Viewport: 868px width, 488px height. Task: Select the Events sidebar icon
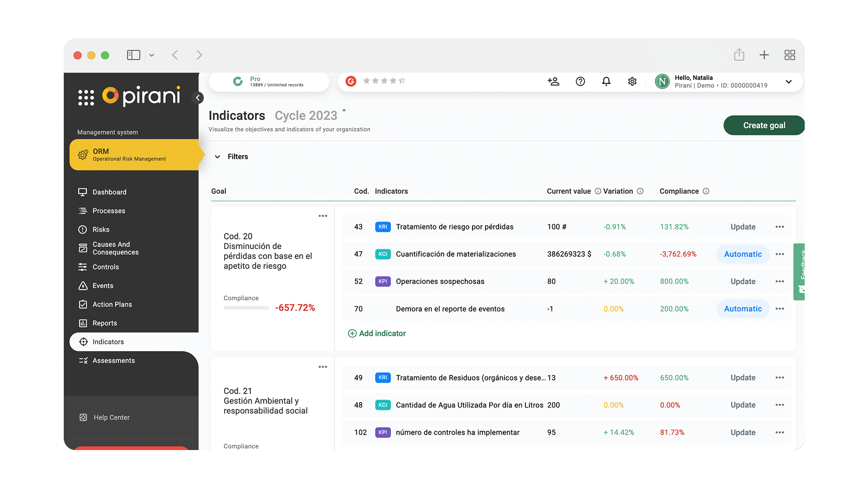(84, 286)
